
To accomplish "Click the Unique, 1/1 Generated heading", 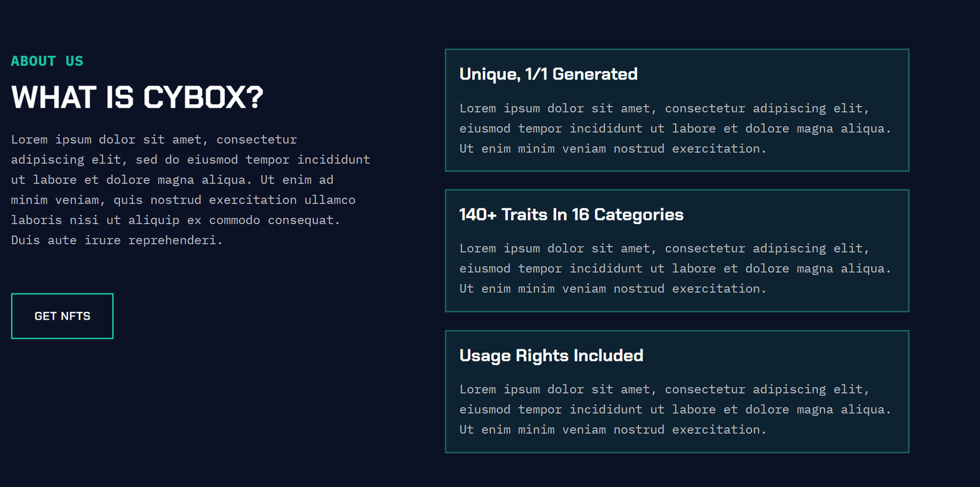I will pyautogui.click(x=548, y=74).
